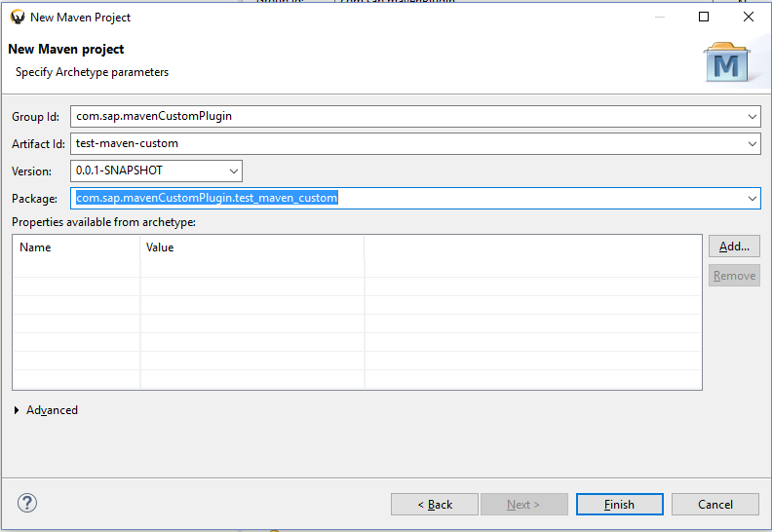772x532 pixels.
Task: Click the Eclipse icon in the title bar
Action: pyautogui.click(x=18, y=18)
